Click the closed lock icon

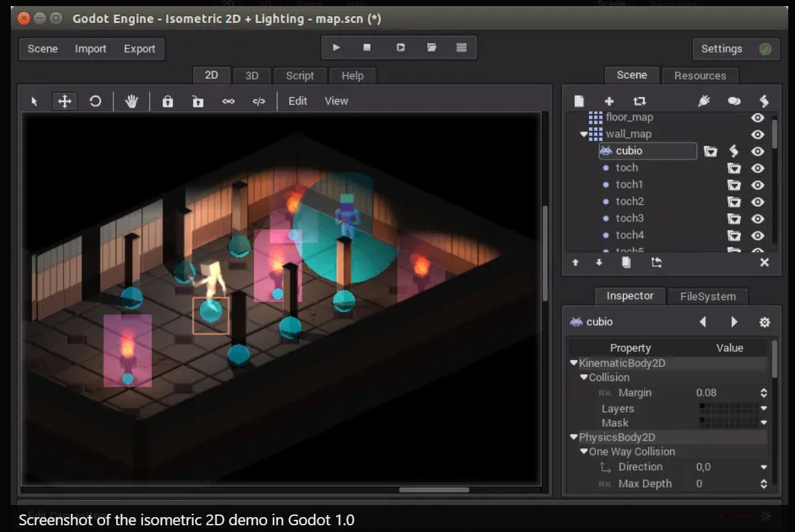coord(167,101)
